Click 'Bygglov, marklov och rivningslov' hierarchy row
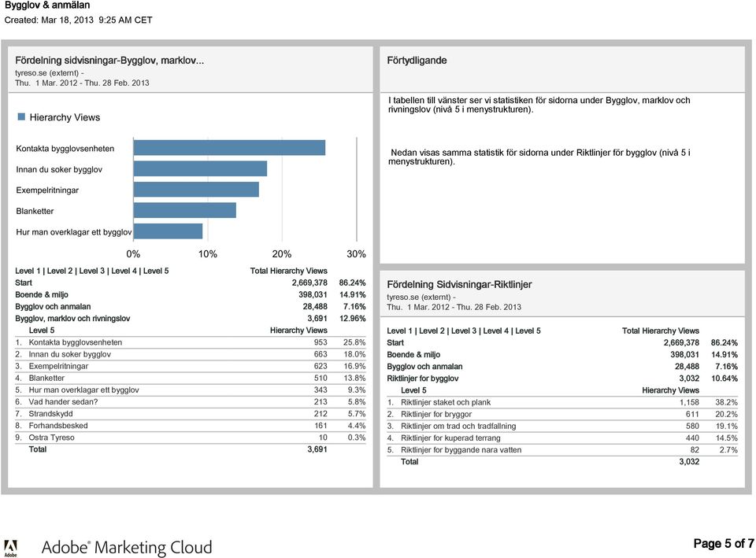The width and height of the screenshot is (756, 558). tap(190, 319)
